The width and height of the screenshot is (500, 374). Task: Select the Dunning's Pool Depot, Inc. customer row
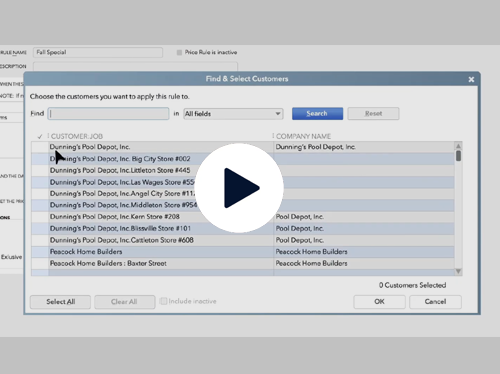243,147
